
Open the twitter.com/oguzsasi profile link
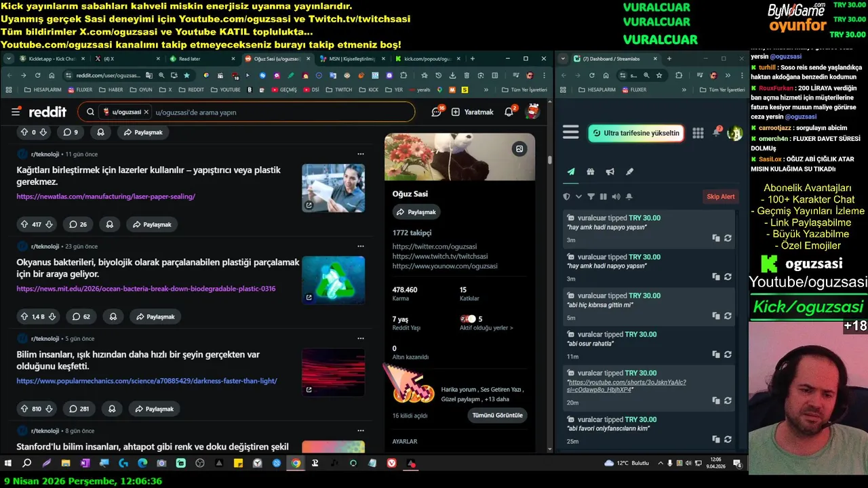435,247
